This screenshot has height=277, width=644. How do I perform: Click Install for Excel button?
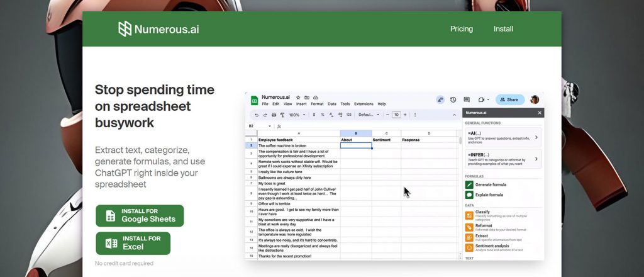[133, 243]
